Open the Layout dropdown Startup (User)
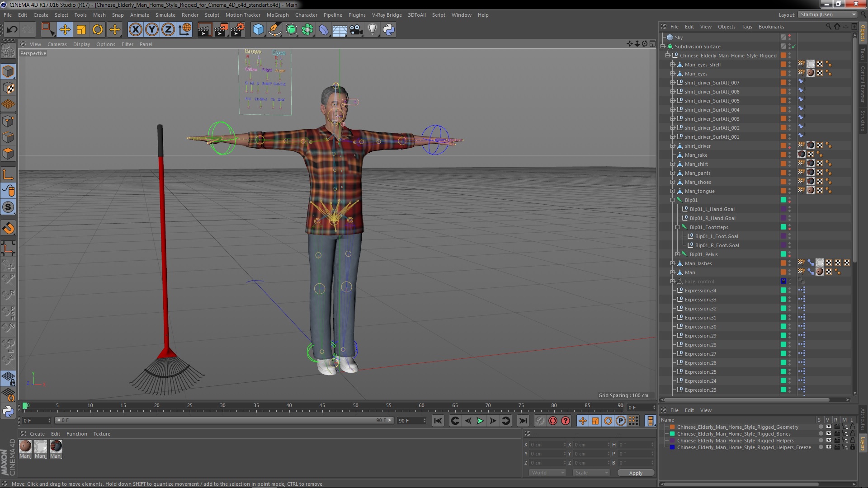The width and height of the screenshot is (868, 488). click(827, 14)
